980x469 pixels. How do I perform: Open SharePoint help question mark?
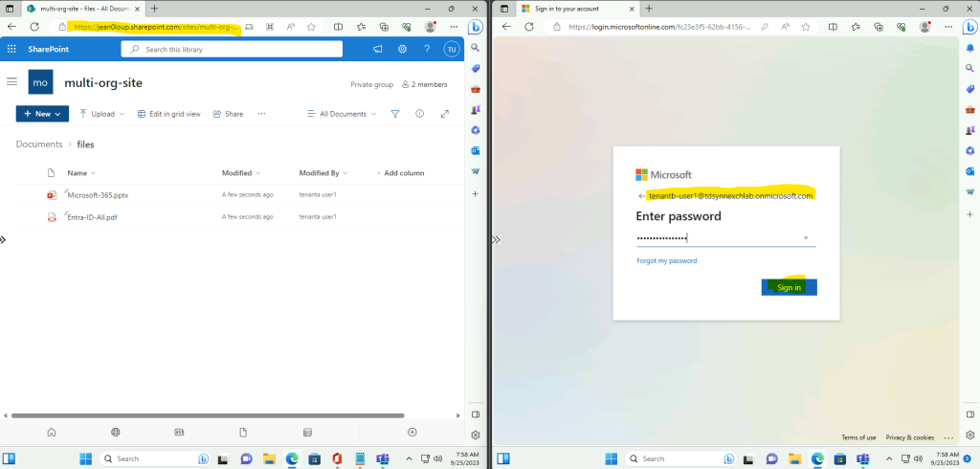(x=427, y=49)
